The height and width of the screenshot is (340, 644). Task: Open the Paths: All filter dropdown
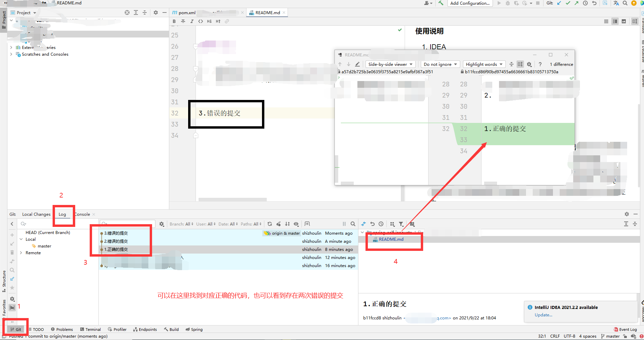pyautogui.click(x=251, y=224)
